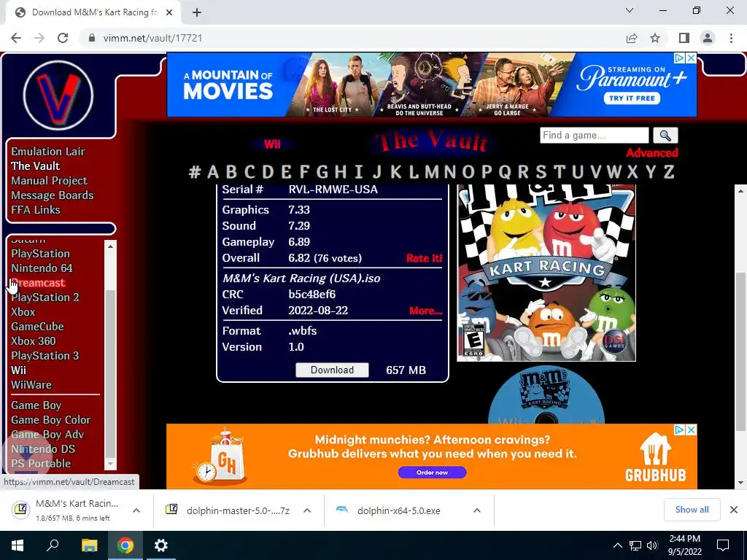Open the browser side panel
The width and height of the screenshot is (747, 560).
click(x=684, y=38)
